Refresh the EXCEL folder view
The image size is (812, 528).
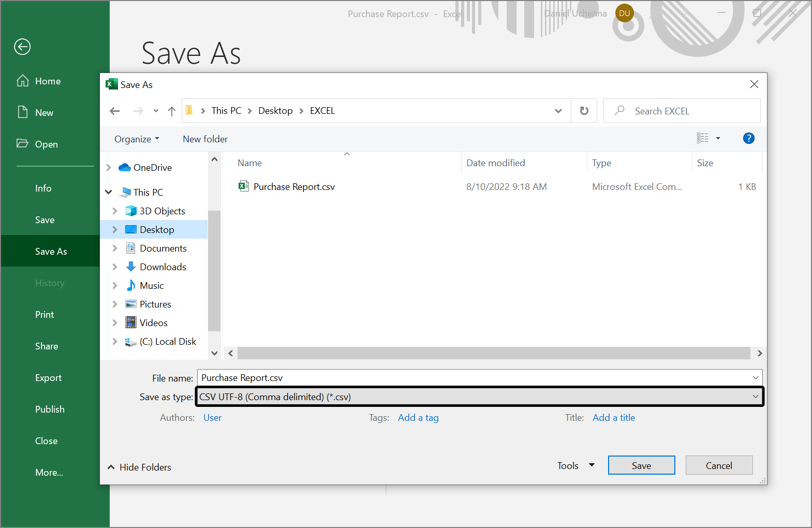(x=584, y=111)
